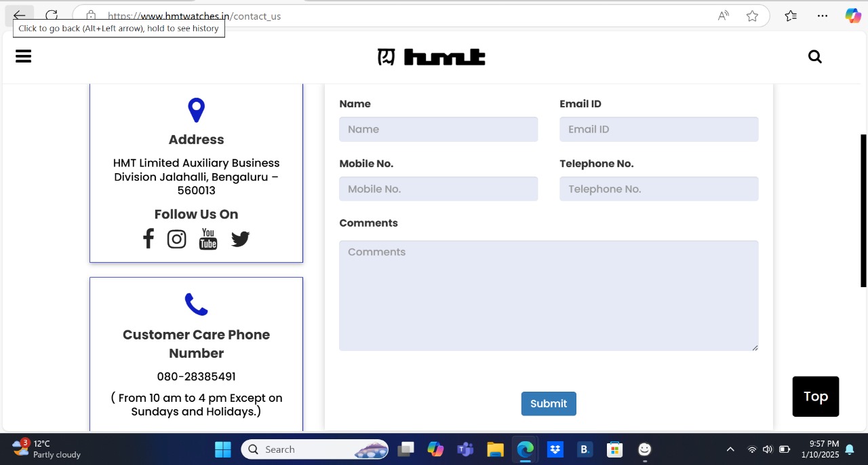Open HMT's Facebook page icon
868x465 pixels.
149,239
